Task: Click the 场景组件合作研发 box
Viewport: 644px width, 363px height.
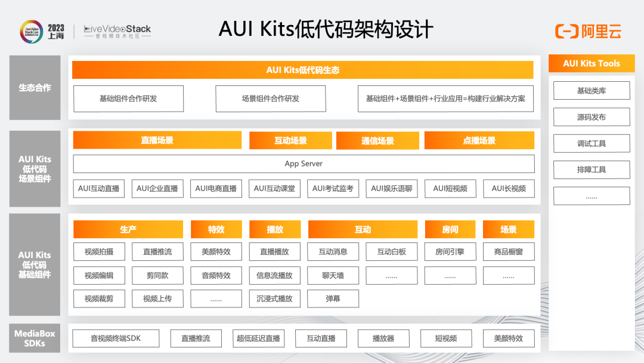Action: (271, 99)
